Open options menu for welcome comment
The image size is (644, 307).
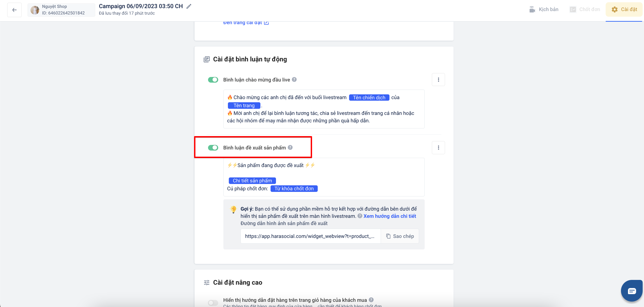click(x=438, y=79)
